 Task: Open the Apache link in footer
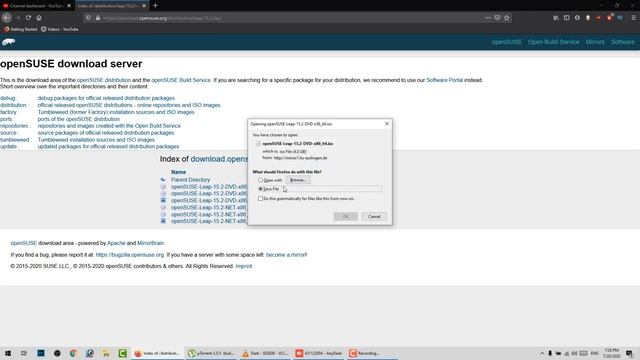pos(116,243)
